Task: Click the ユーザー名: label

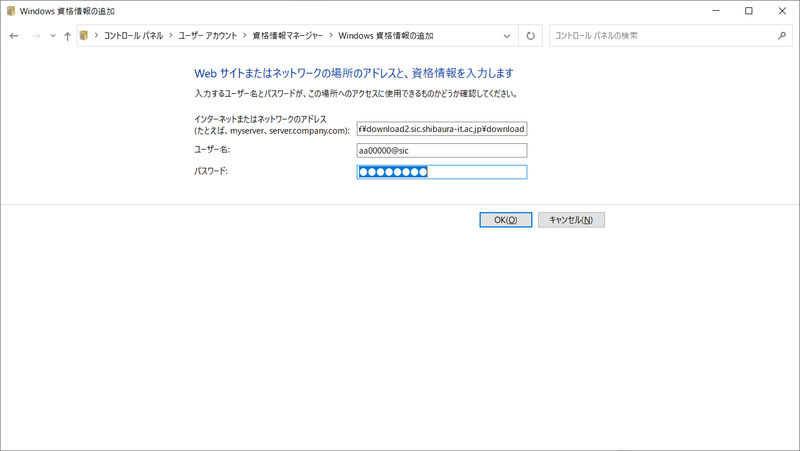Action: click(x=212, y=149)
